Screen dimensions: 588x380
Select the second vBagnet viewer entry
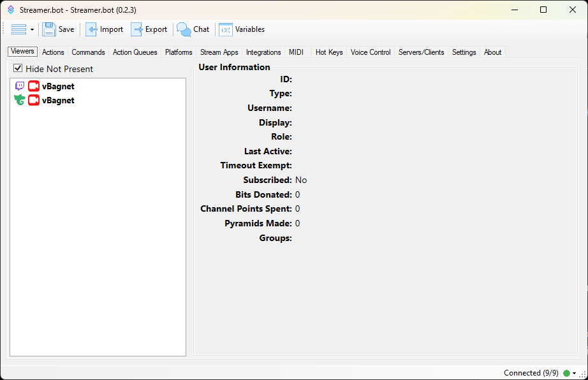[x=58, y=101]
